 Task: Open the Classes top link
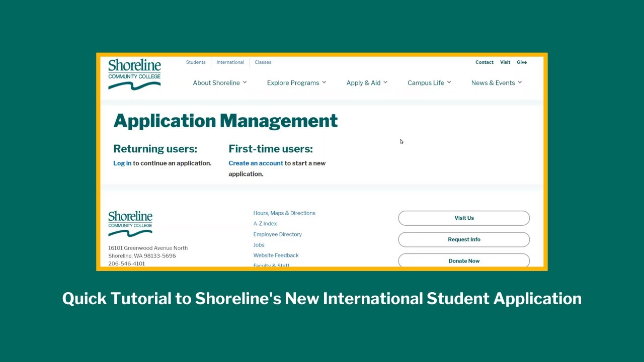click(263, 62)
